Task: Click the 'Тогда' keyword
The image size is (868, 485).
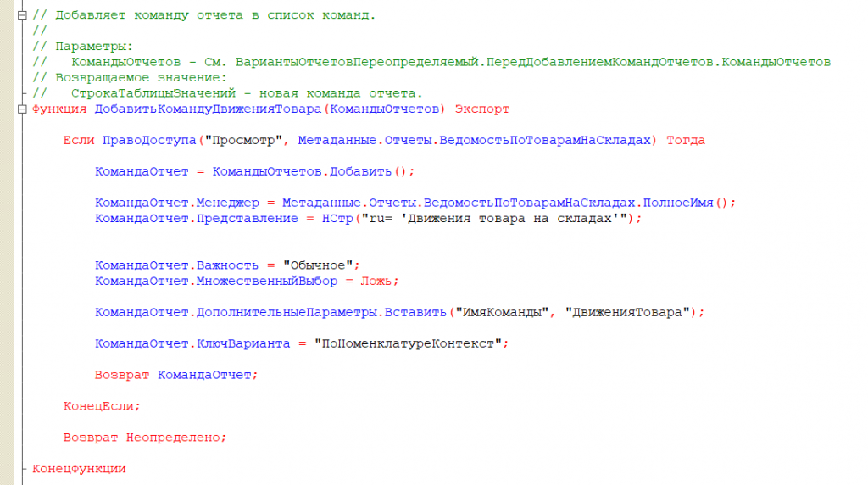Action: (x=685, y=140)
